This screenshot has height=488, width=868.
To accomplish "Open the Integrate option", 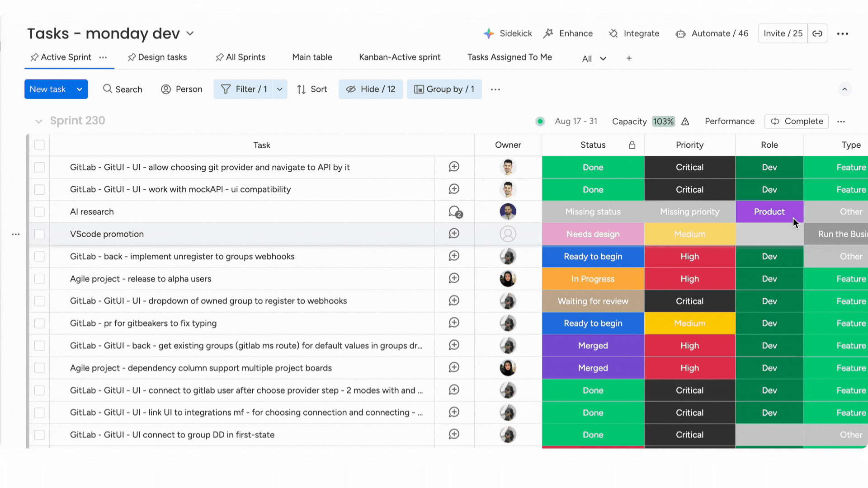I will click(x=634, y=33).
